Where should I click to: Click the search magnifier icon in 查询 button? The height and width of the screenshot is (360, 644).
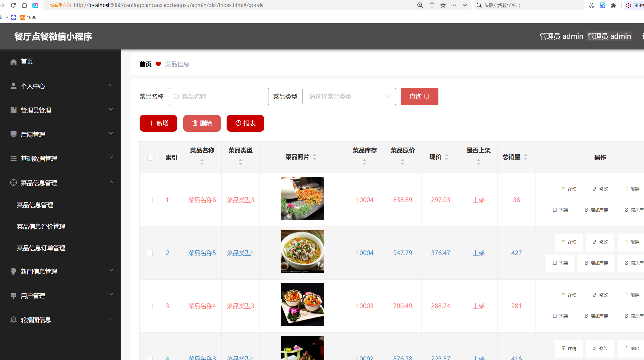coord(427,96)
